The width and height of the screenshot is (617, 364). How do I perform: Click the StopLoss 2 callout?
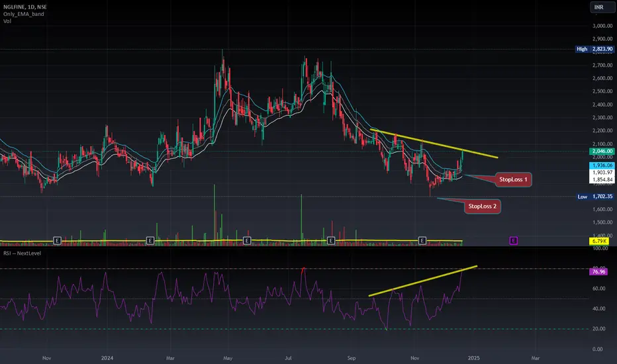482,206
